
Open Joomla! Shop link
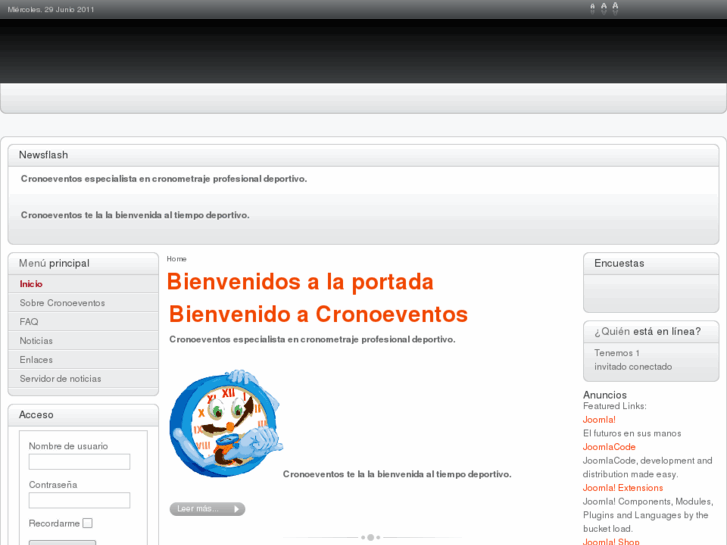pyautogui.click(x=611, y=541)
